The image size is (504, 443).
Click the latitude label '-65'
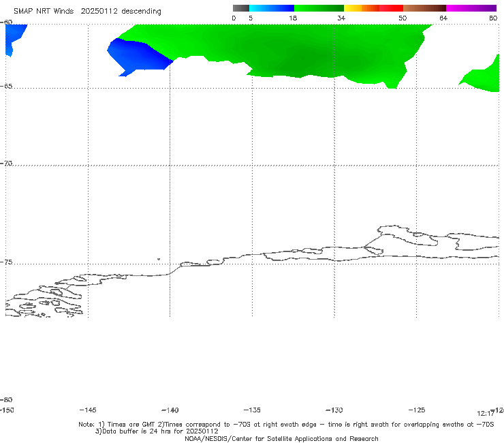tap(6, 87)
